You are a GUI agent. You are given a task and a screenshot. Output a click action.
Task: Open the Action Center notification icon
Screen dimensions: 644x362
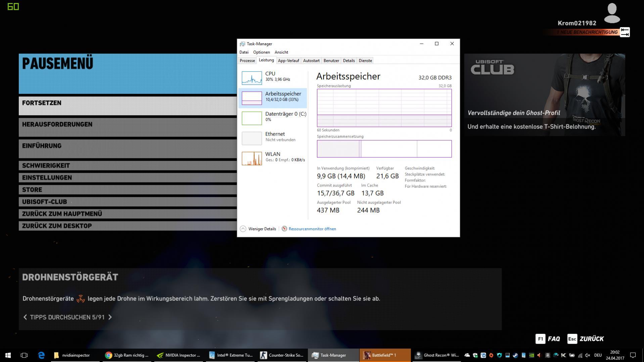click(x=633, y=355)
